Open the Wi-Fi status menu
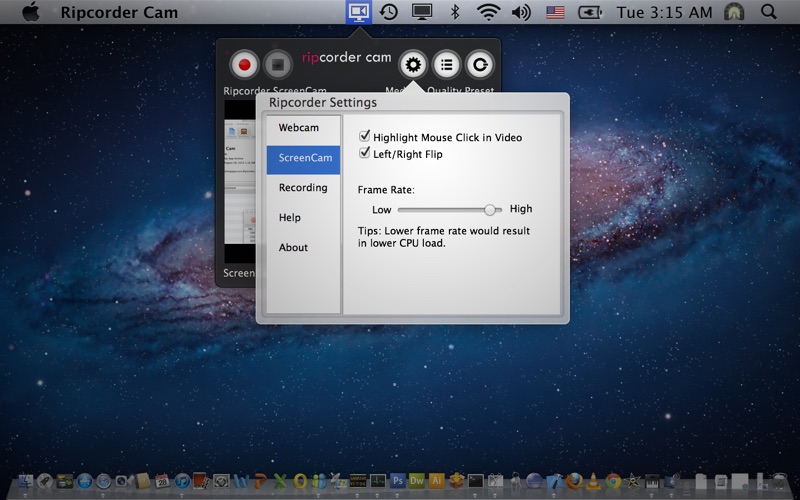 coord(488,13)
